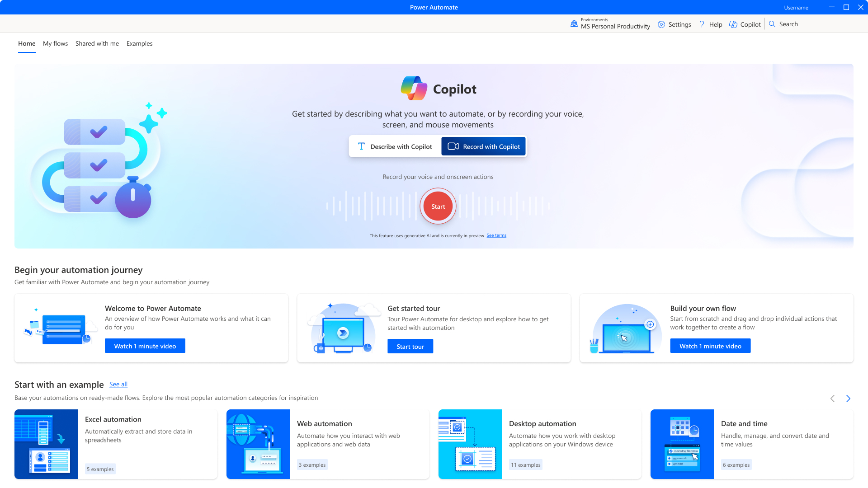Click previous arrow to scroll examples left
868x488 pixels.
(x=833, y=398)
